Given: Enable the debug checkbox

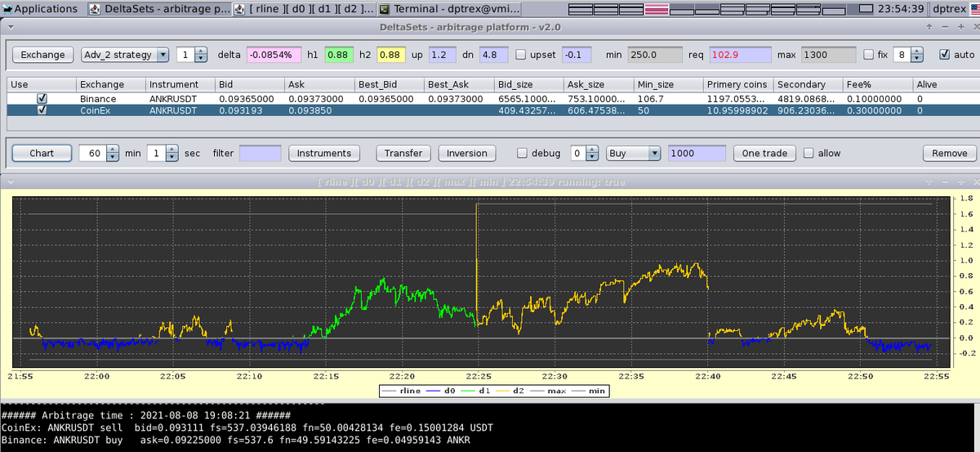Looking at the screenshot, I should (523, 153).
